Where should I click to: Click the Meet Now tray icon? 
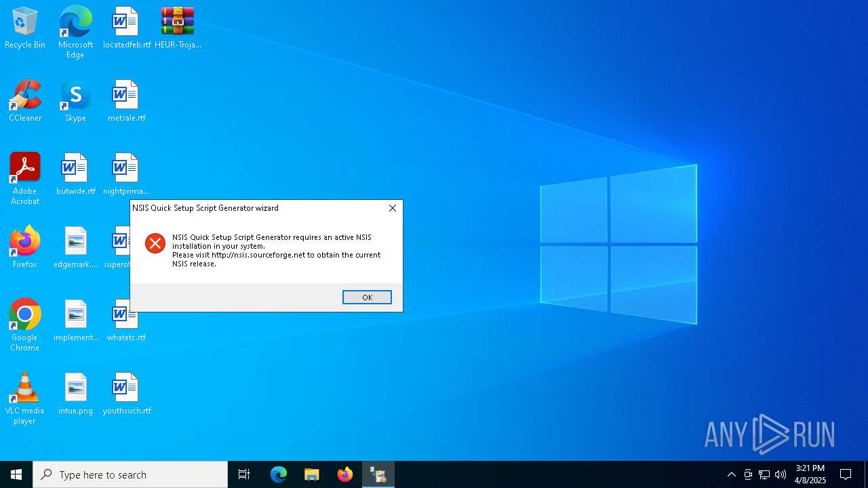click(748, 474)
